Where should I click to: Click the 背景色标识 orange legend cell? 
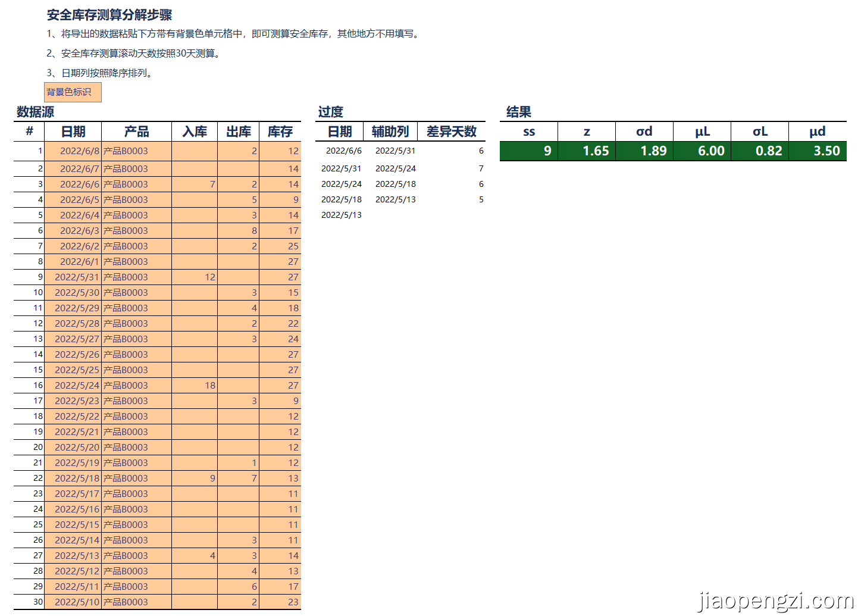point(73,92)
